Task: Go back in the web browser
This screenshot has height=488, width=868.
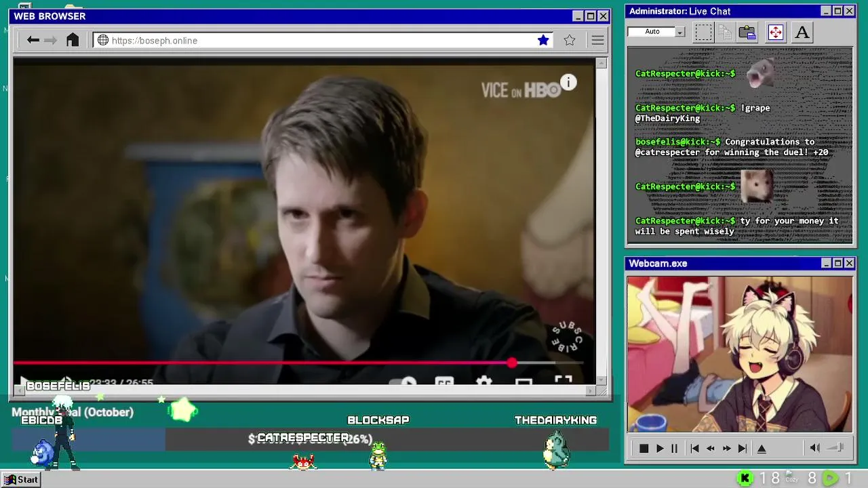Action: point(33,41)
